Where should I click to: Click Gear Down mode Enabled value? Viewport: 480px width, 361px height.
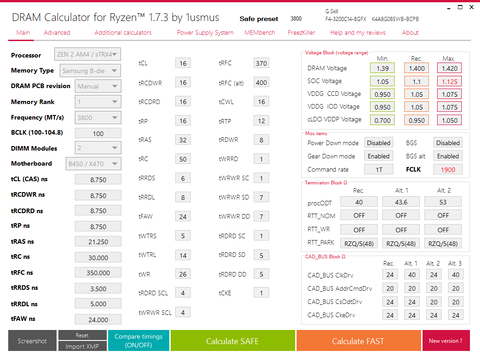[379, 156]
